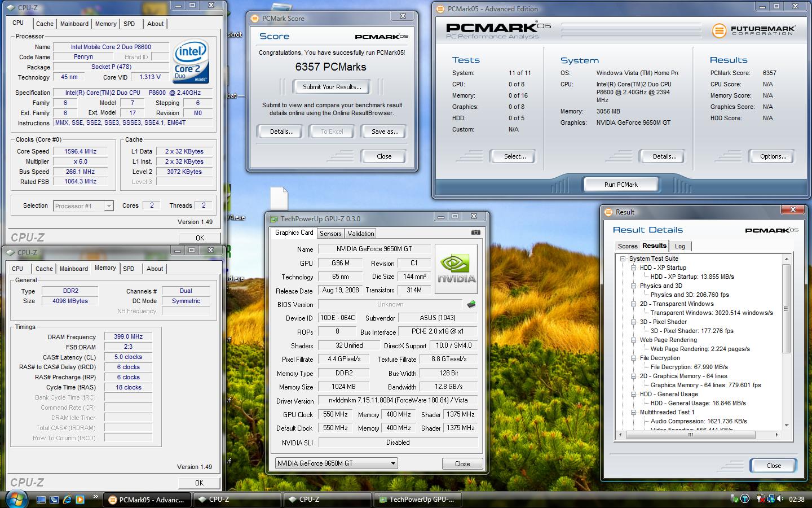This screenshot has width=812, height=508.
Task: Click Options... under Results in PCMark05
Action: (x=773, y=156)
